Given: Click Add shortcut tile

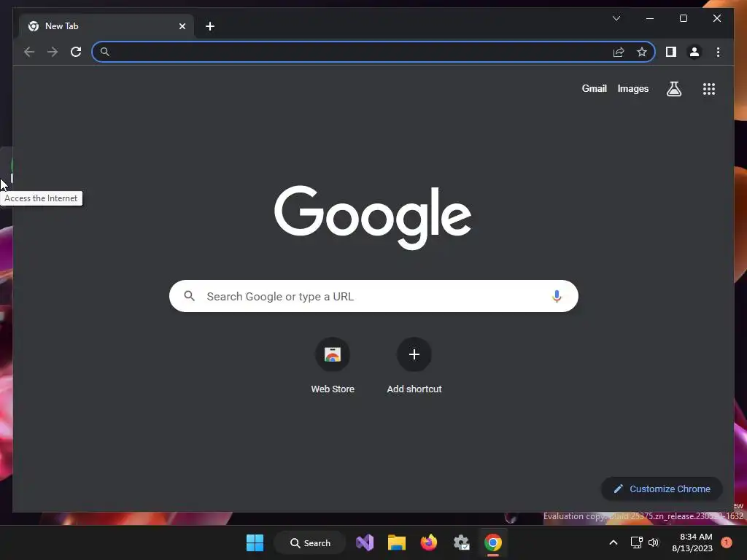Looking at the screenshot, I should tap(414, 366).
